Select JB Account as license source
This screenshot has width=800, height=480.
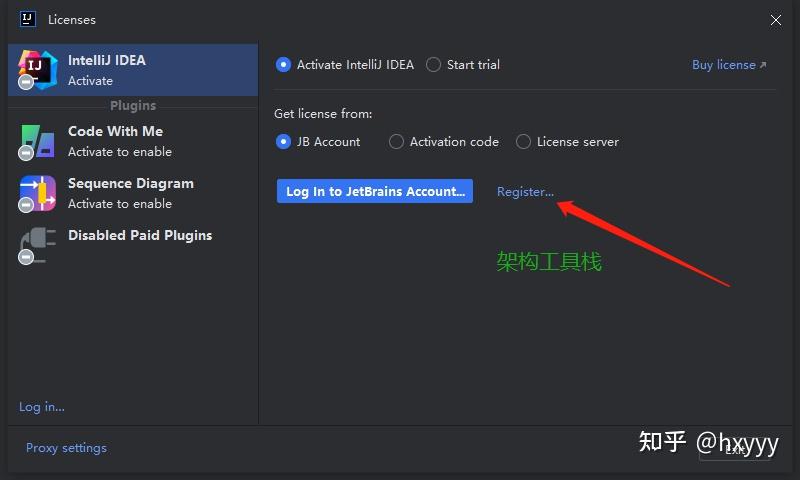coord(283,142)
